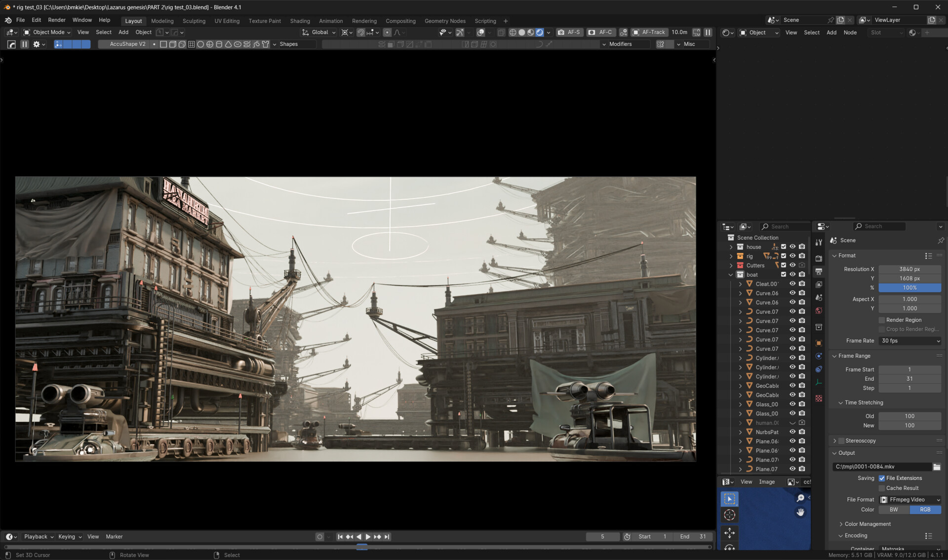Click the resolution percentage slider
This screenshot has height=560, width=948.
909,288
